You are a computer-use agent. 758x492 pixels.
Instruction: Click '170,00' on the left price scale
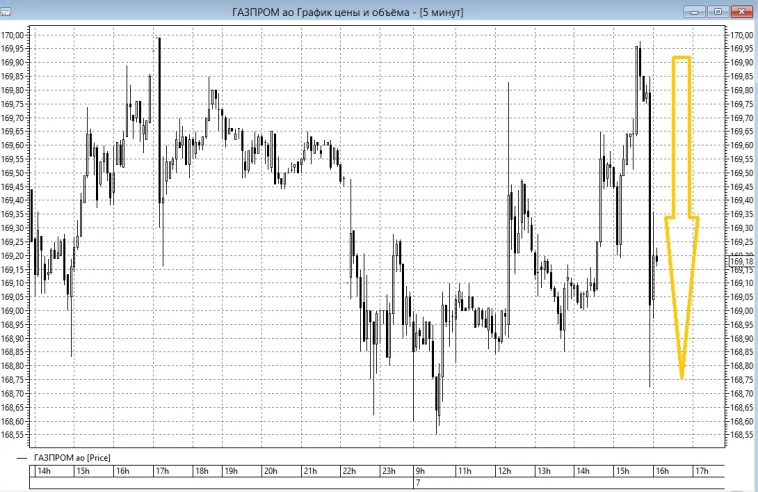(x=12, y=35)
